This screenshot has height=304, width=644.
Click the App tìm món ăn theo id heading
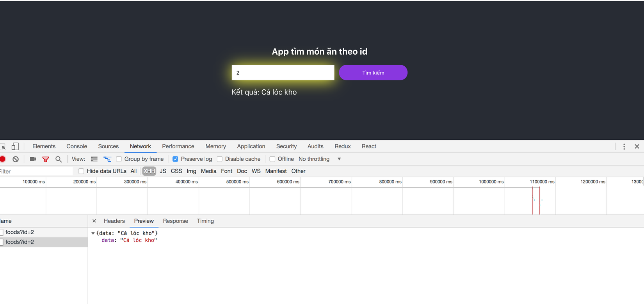tap(320, 52)
